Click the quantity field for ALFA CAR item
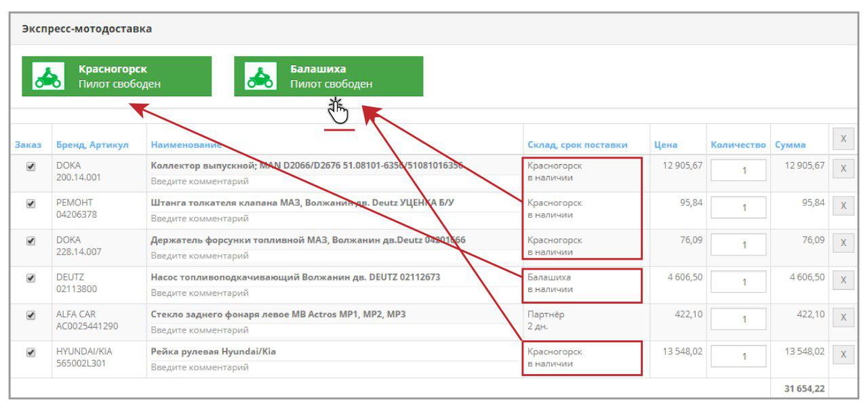 click(x=738, y=319)
